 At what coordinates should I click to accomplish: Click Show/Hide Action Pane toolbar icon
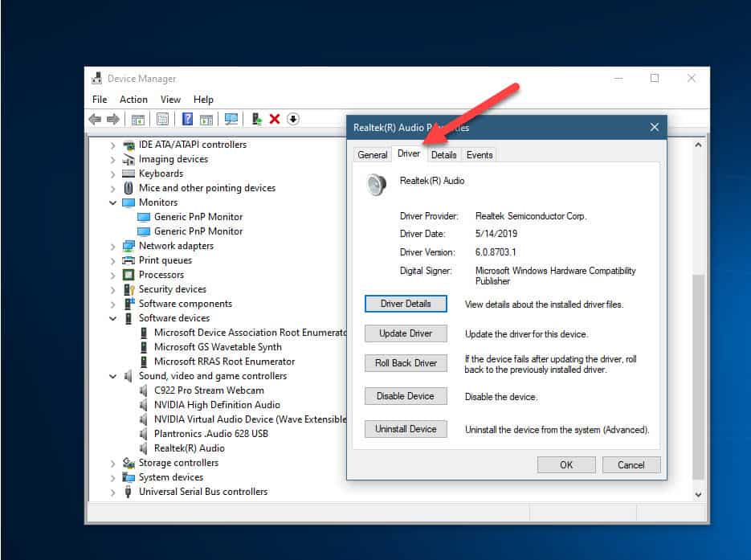(206, 119)
